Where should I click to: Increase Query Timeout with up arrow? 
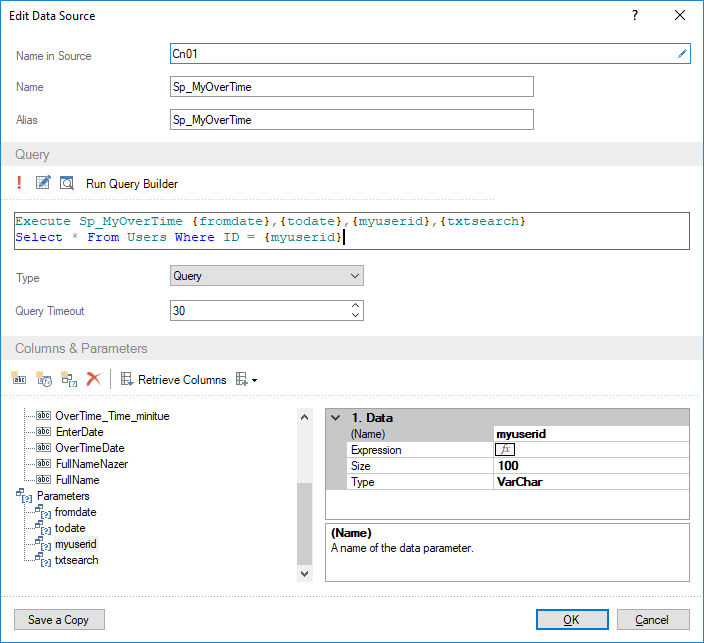355,306
